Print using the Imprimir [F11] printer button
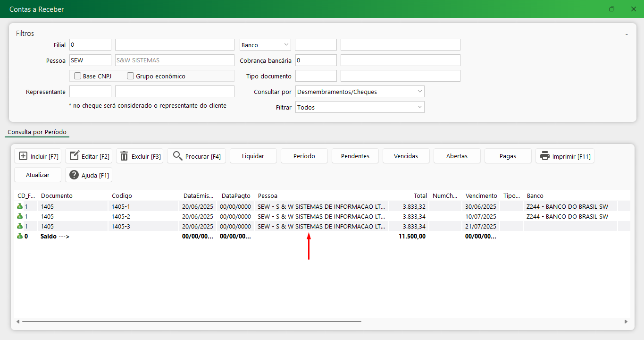The image size is (644, 340). tap(564, 156)
